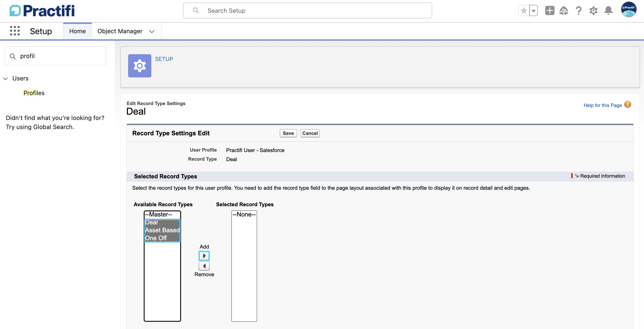Expand the Object Manager chevron menu
This screenshot has width=644, height=329.
pyautogui.click(x=152, y=31)
